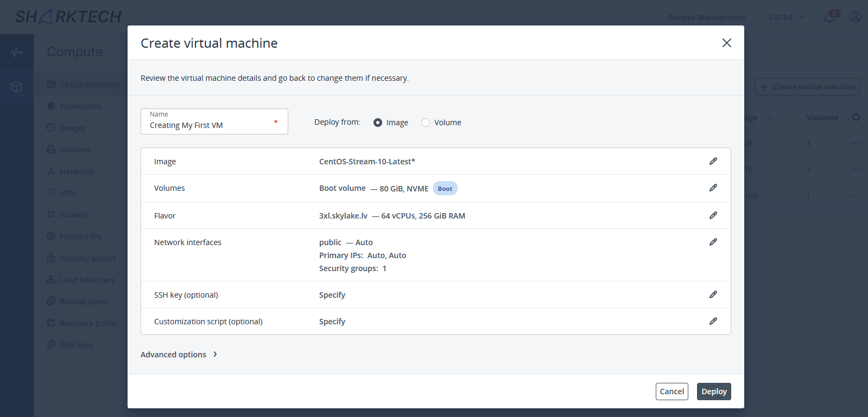Click pencil icon for Volumes row
The image size is (868, 417).
pyautogui.click(x=713, y=188)
